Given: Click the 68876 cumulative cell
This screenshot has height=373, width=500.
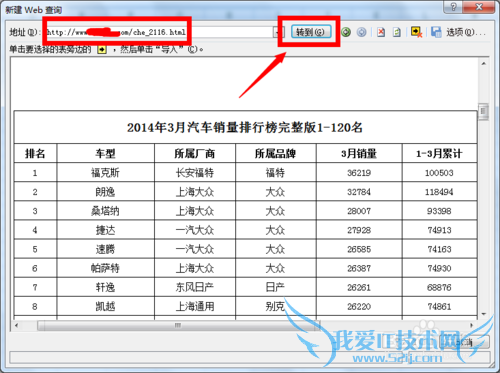Looking at the screenshot, I should (x=439, y=287).
